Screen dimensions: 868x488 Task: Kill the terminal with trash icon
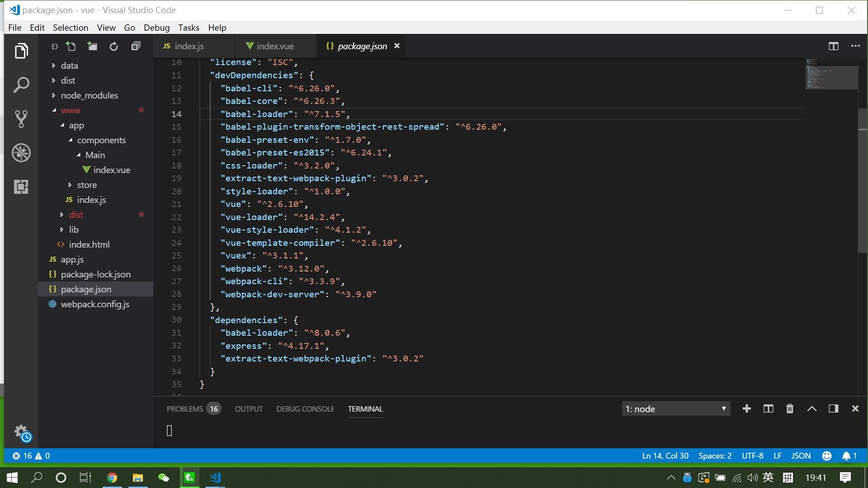(x=790, y=408)
